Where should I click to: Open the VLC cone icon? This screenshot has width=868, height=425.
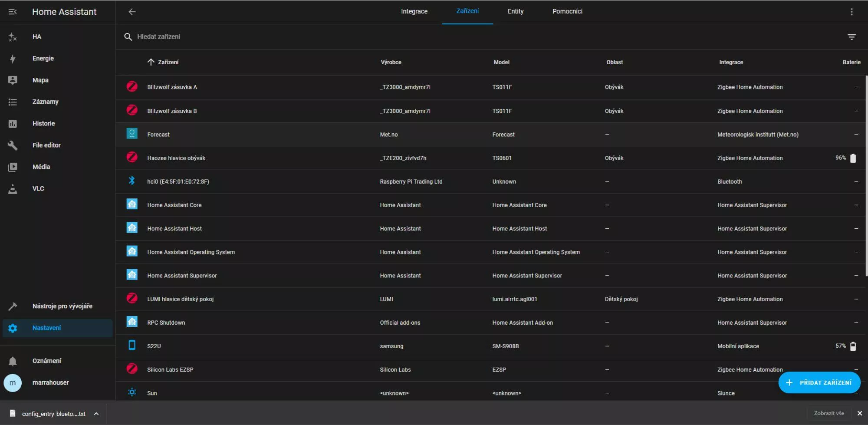tap(13, 189)
